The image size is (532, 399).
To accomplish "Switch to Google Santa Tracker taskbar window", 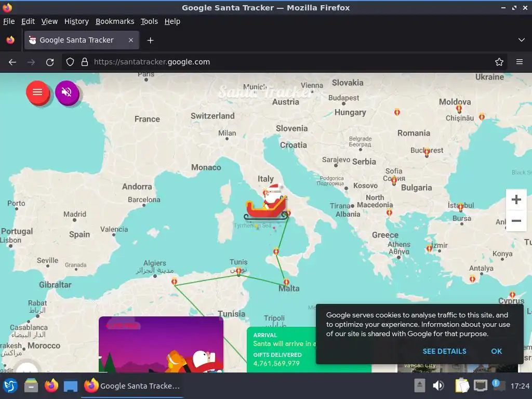I will pos(132,386).
